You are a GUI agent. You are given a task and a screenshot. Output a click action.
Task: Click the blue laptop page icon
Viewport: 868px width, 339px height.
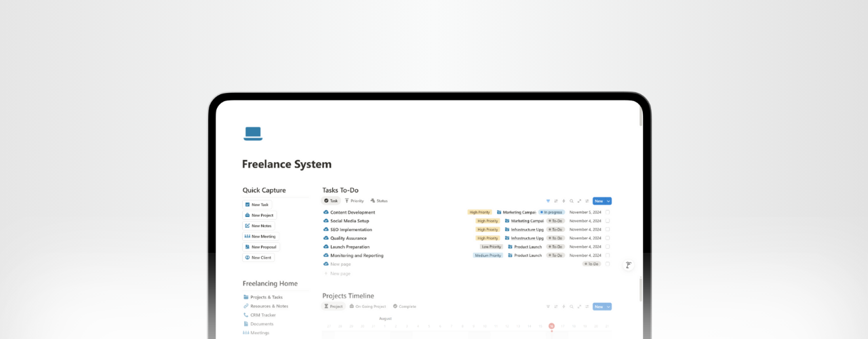coord(253,134)
